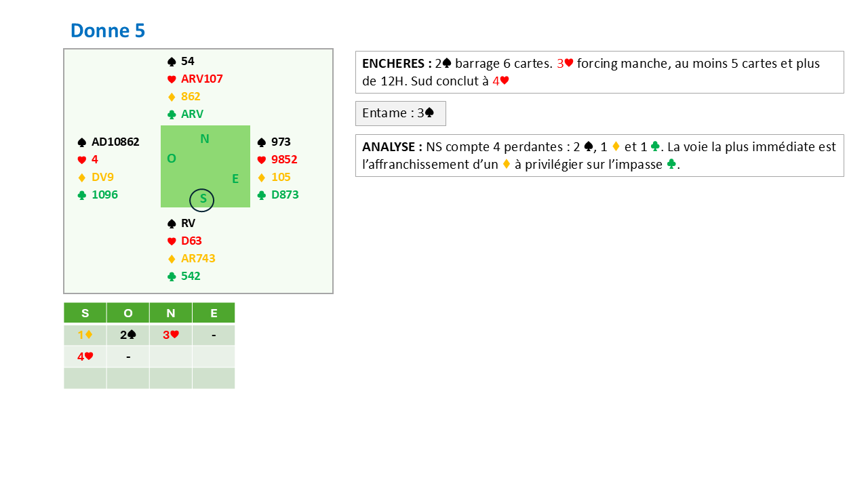
Task: Click the S column header in bidding table
Action: click(x=85, y=313)
